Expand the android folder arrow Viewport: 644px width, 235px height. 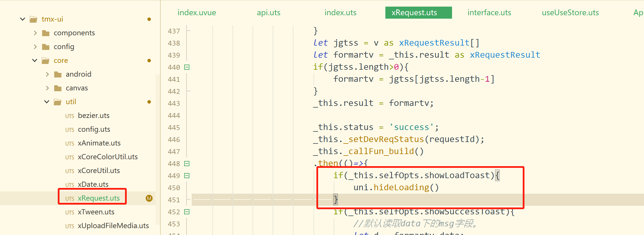pos(47,74)
